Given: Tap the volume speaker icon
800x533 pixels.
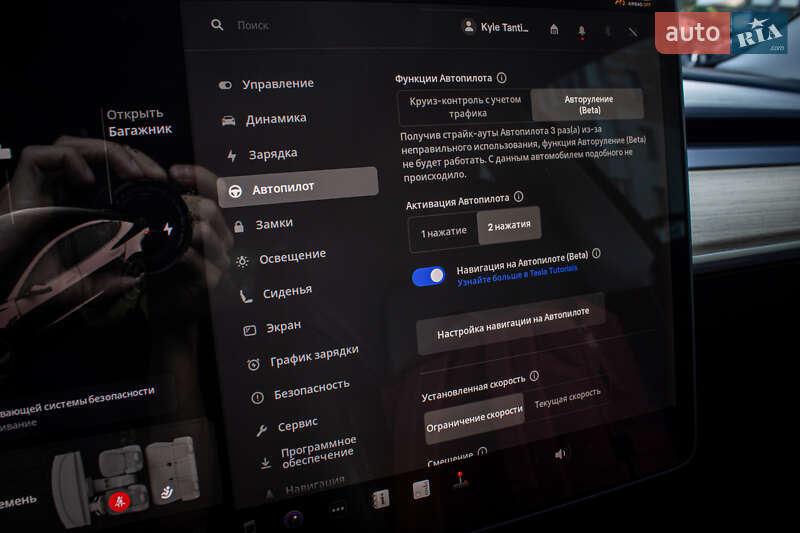Looking at the screenshot, I should coord(560,453).
